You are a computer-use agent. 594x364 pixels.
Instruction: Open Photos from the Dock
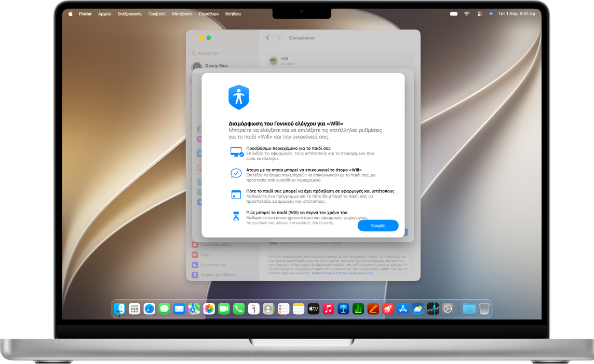coord(209,309)
